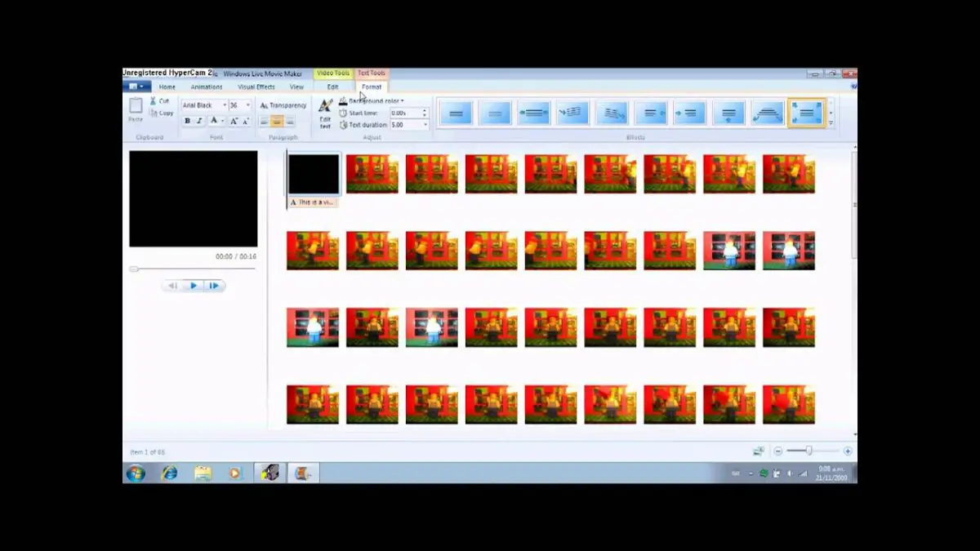Click the Edit text button
980x551 pixels.
pyautogui.click(x=325, y=113)
